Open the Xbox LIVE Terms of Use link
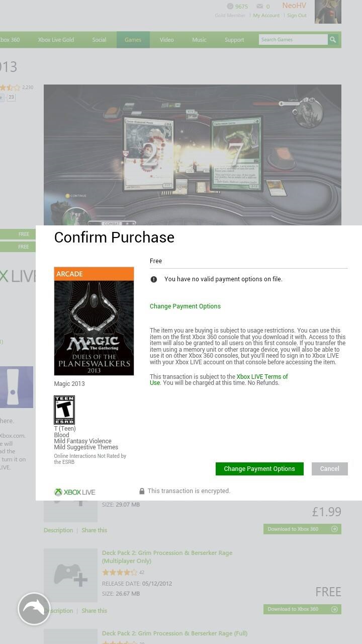 click(219, 379)
